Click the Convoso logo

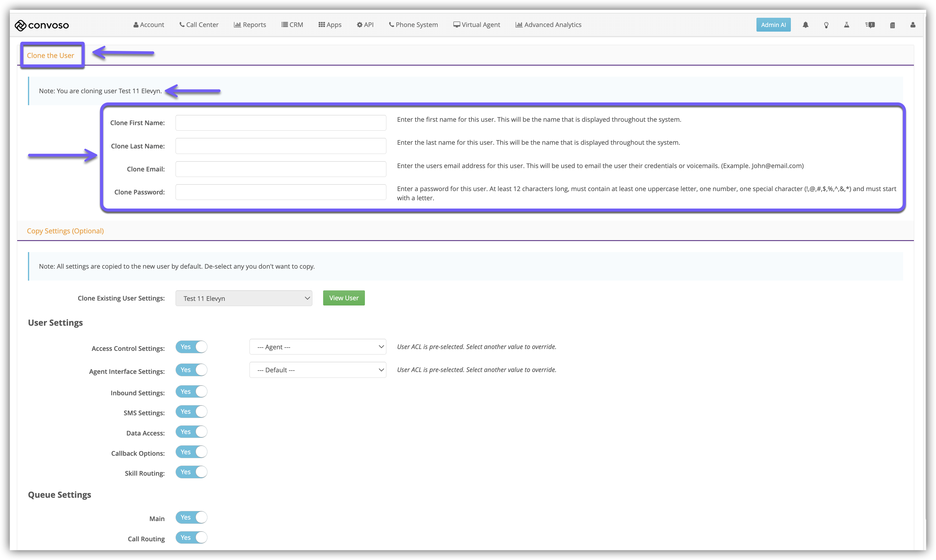[x=41, y=25]
